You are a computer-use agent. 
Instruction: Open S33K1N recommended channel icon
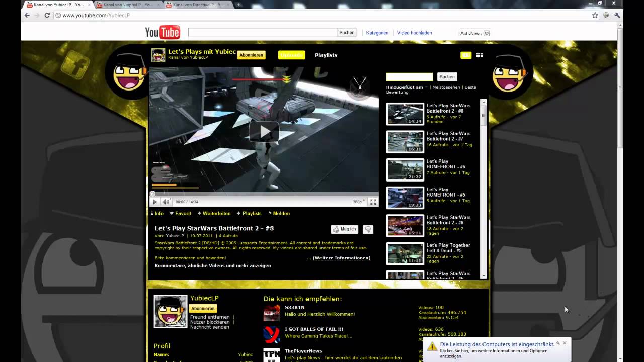click(x=272, y=313)
